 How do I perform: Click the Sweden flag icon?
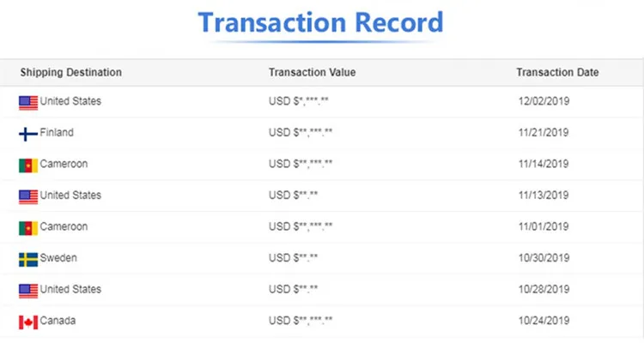28,259
